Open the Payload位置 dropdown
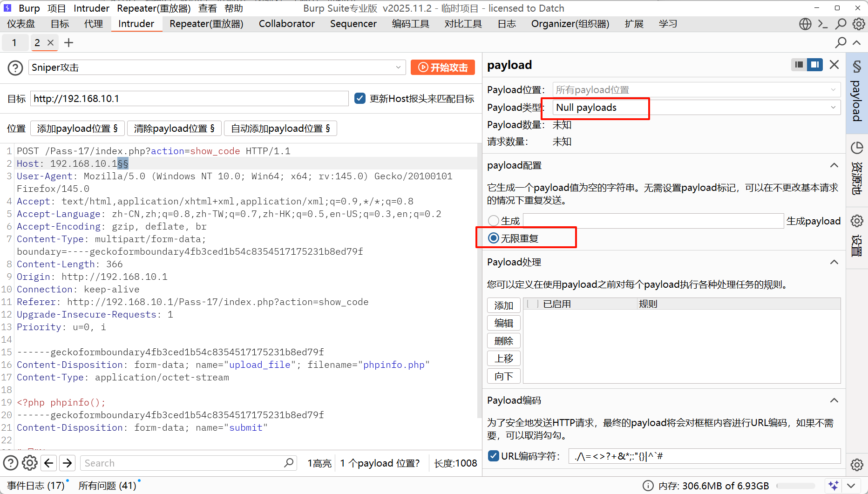 (x=696, y=90)
